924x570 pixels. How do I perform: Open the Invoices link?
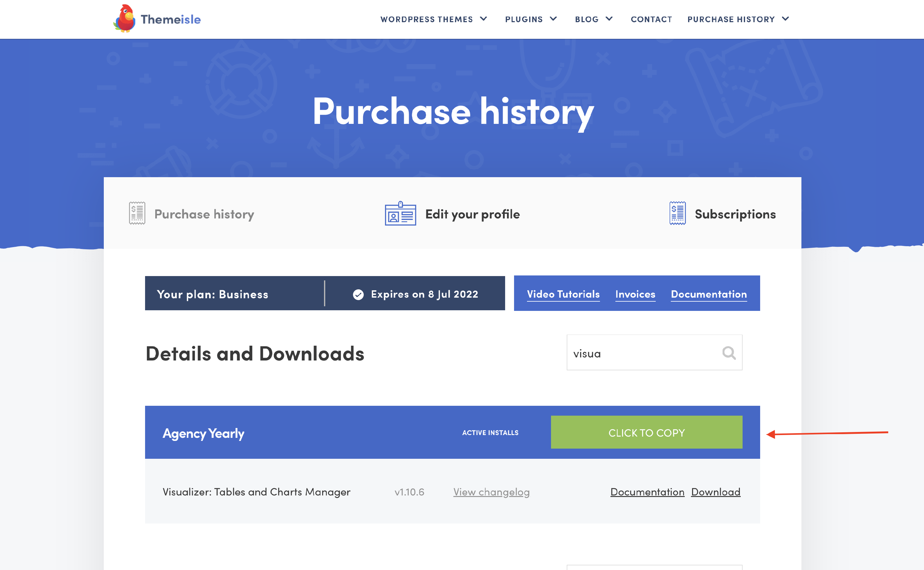[x=635, y=294]
